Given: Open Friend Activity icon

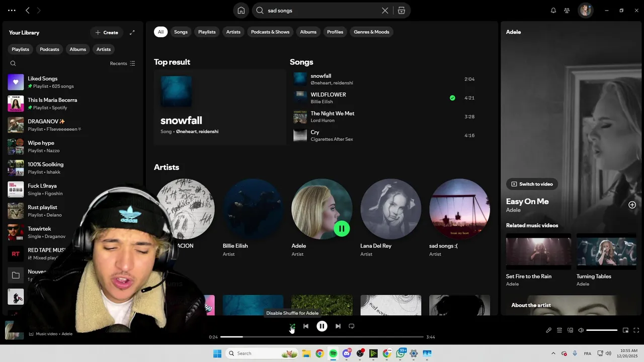Looking at the screenshot, I should pos(567,11).
